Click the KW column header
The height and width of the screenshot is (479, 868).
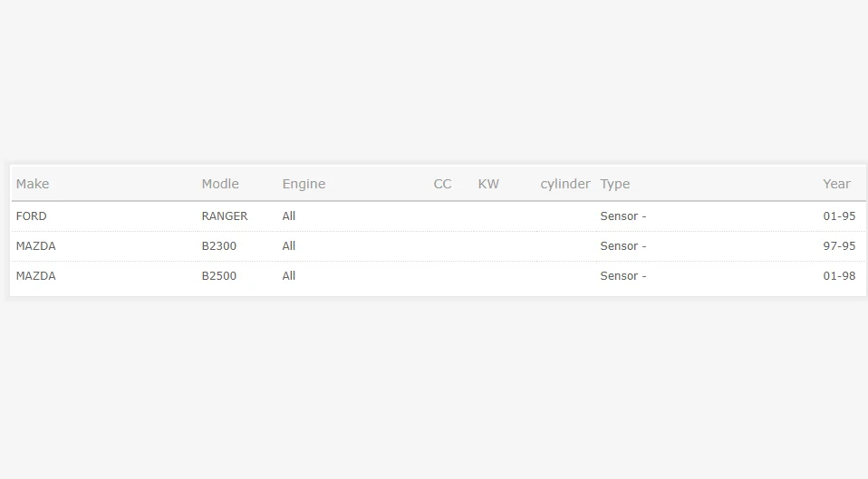[x=488, y=184]
